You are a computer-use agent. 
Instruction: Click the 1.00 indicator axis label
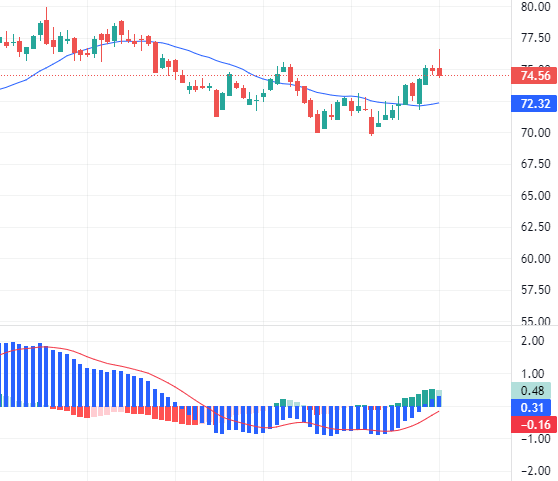532,374
